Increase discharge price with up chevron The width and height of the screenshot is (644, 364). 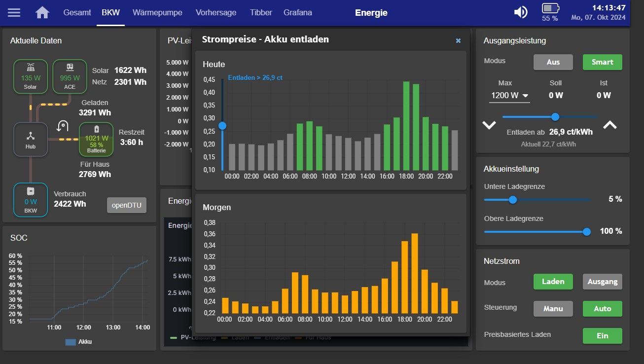point(610,125)
